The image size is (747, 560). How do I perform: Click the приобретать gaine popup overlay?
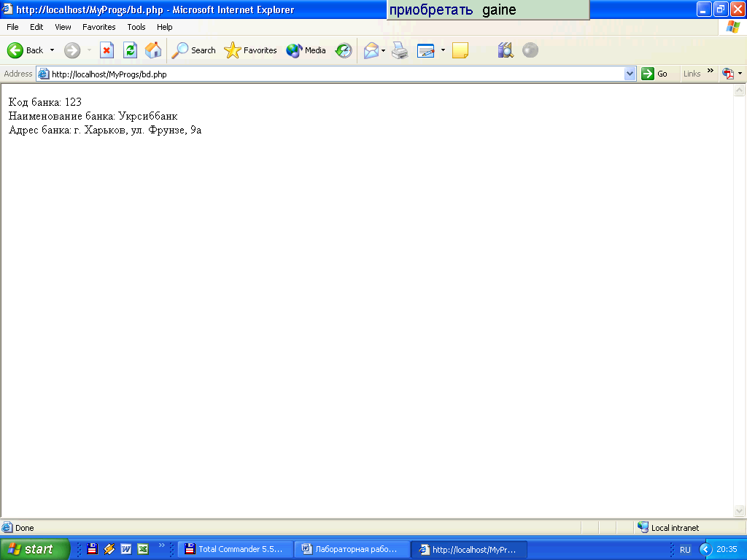(488, 10)
